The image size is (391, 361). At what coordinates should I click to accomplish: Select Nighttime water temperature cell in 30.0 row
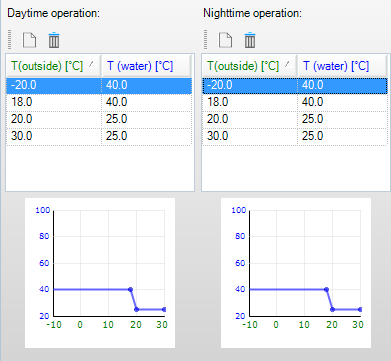coord(343,136)
